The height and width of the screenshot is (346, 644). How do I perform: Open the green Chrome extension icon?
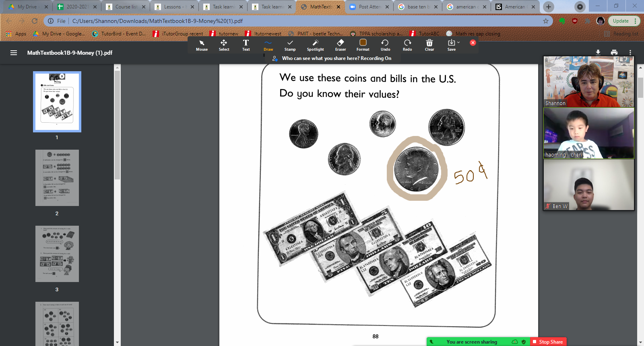pyautogui.click(x=562, y=21)
